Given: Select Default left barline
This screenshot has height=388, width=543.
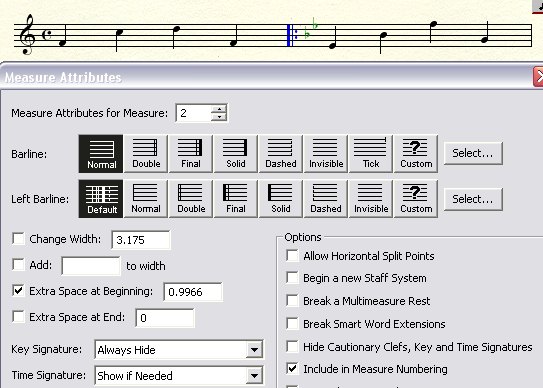Looking at the screenshot, I should click(x=101, y=199).
